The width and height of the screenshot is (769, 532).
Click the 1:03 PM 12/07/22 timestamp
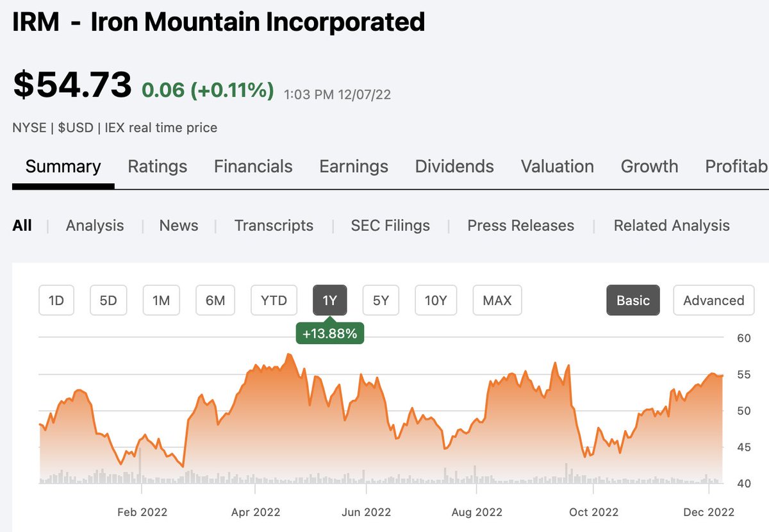(337, 95)
